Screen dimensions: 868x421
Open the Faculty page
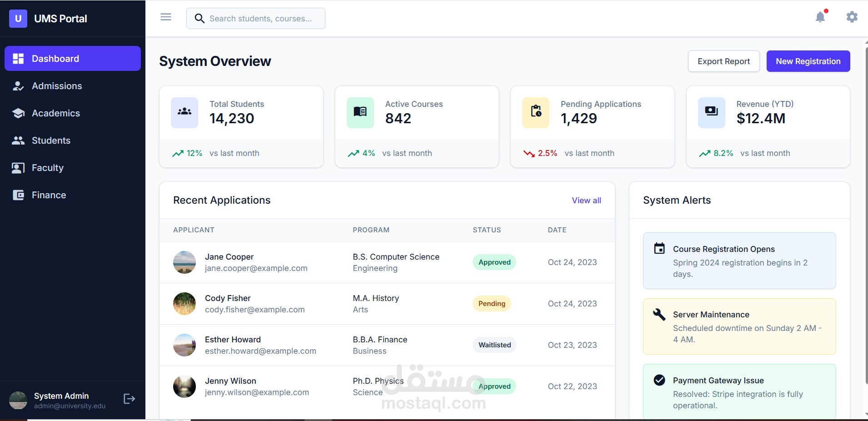click(73, 168)
